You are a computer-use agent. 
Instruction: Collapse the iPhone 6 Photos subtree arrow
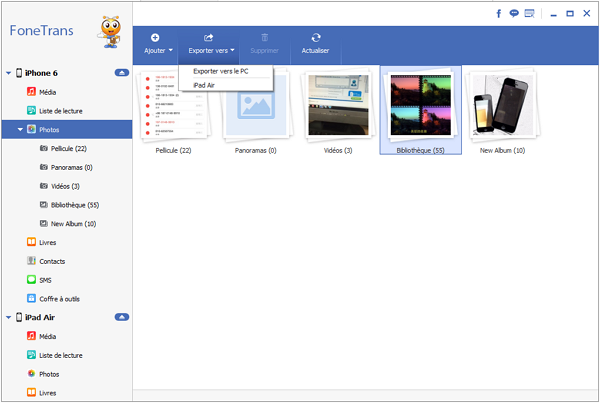click(20, 129)
